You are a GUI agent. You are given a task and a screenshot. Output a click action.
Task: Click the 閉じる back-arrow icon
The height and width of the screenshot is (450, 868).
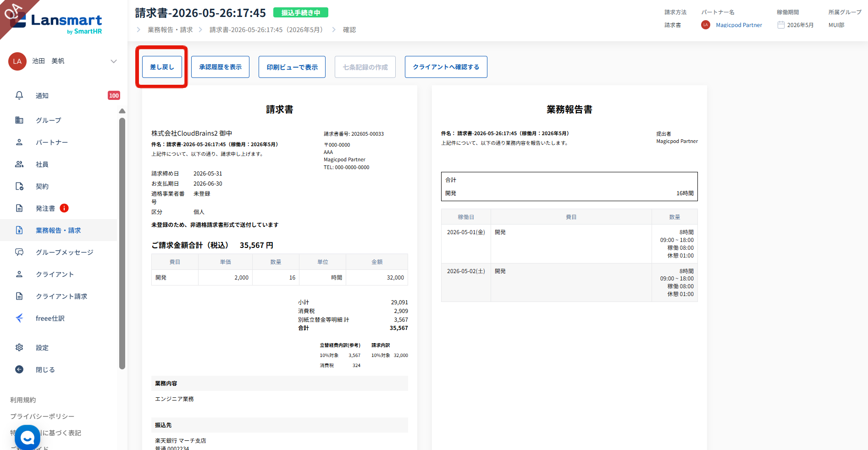pos(19,369)
